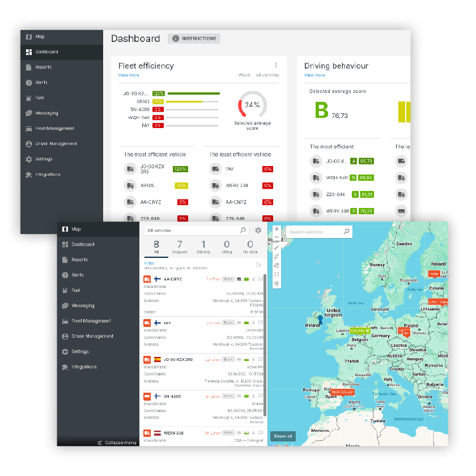
Task: Click the map zoom in plus button
Action: click(277, 229)
